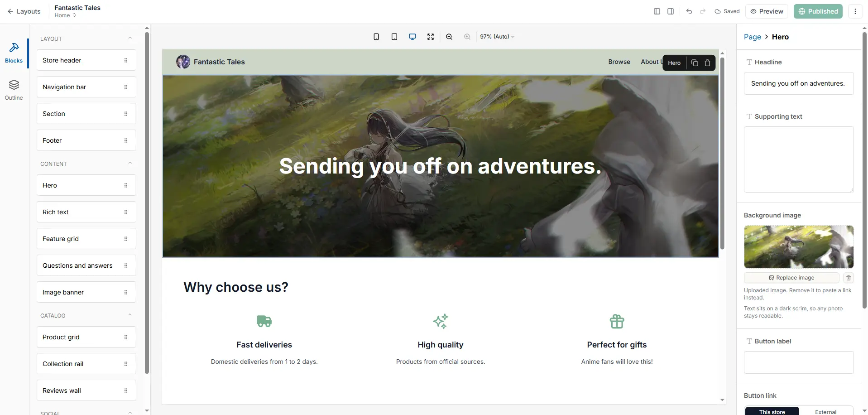This screenshot has height=415, width=868.
Task: Click the blocks panel scrollbar
Action: pyautogui.click(x=147, y=203)
